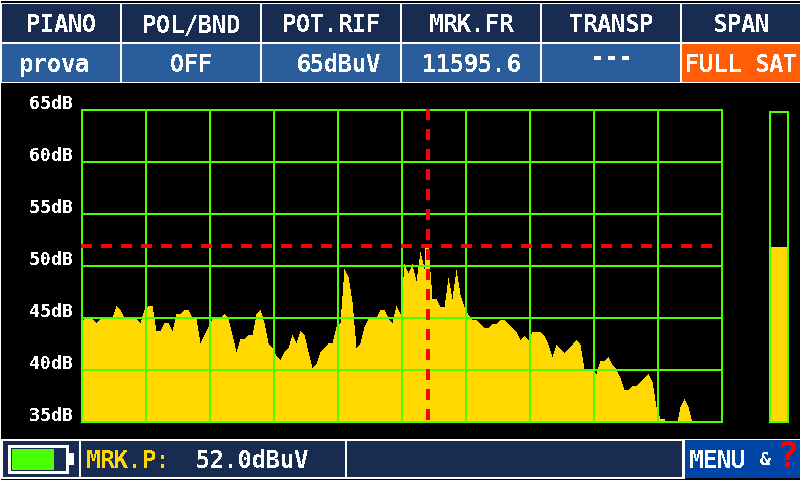
Task: Click the horizontal red dashed level line
Action: click(x=396, y=246)
